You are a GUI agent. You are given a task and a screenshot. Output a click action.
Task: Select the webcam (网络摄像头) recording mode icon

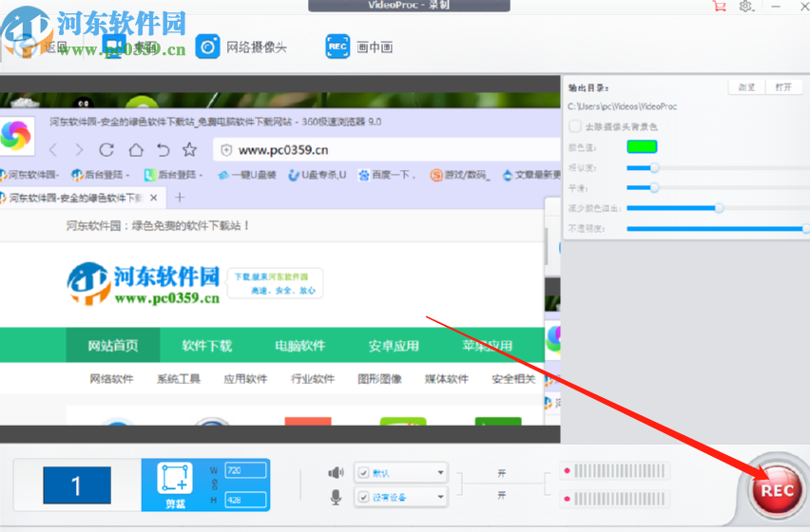tap(207, 47)
